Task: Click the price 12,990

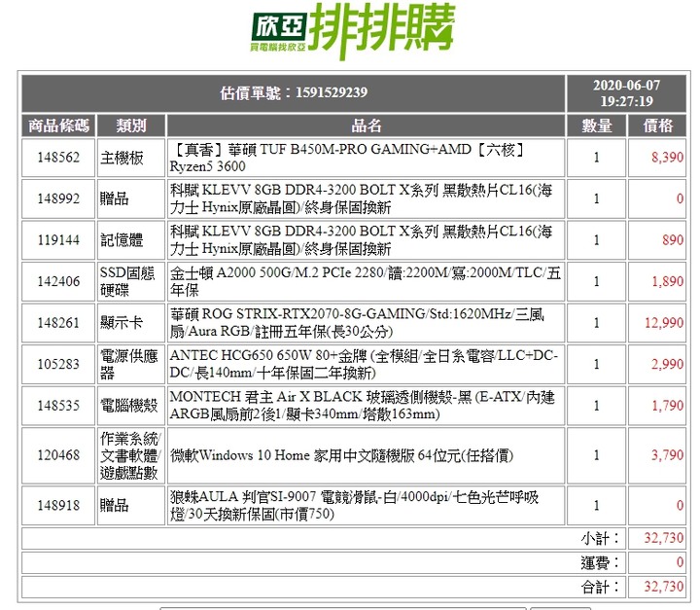Action: 664,323
